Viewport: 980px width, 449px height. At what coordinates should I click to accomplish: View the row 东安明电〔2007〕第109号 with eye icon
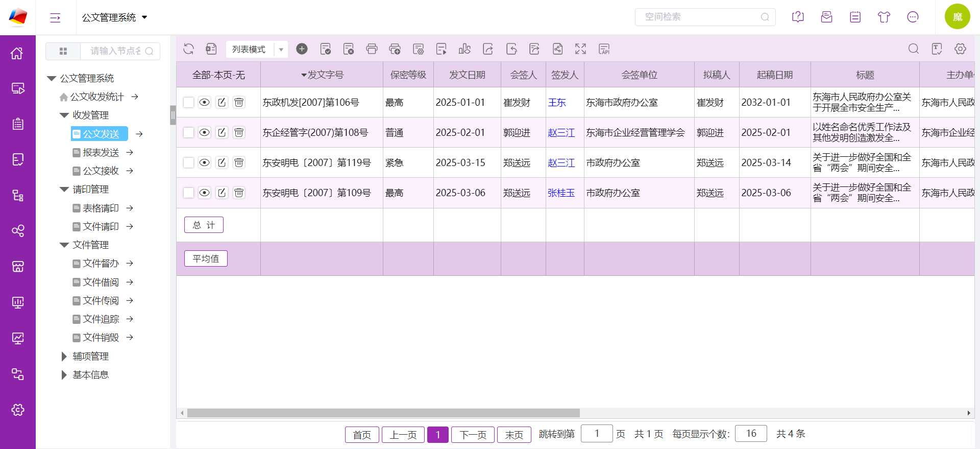tap(204, 193)
